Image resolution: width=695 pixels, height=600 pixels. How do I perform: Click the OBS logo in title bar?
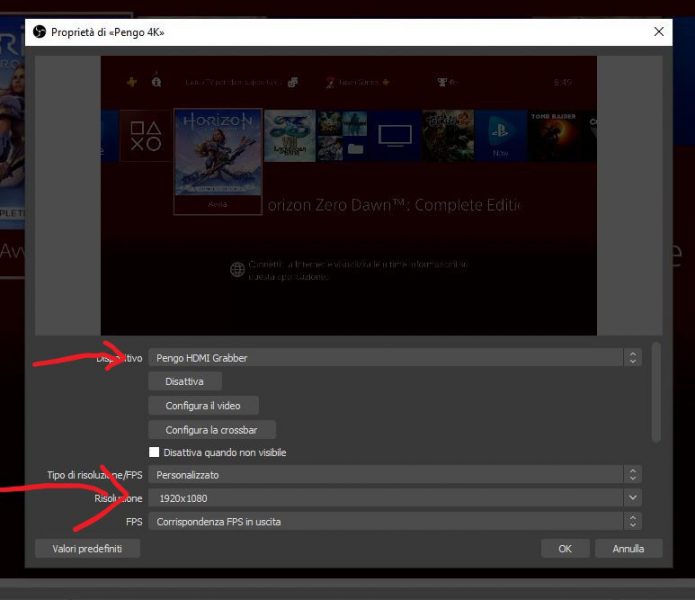click(39, 31)
